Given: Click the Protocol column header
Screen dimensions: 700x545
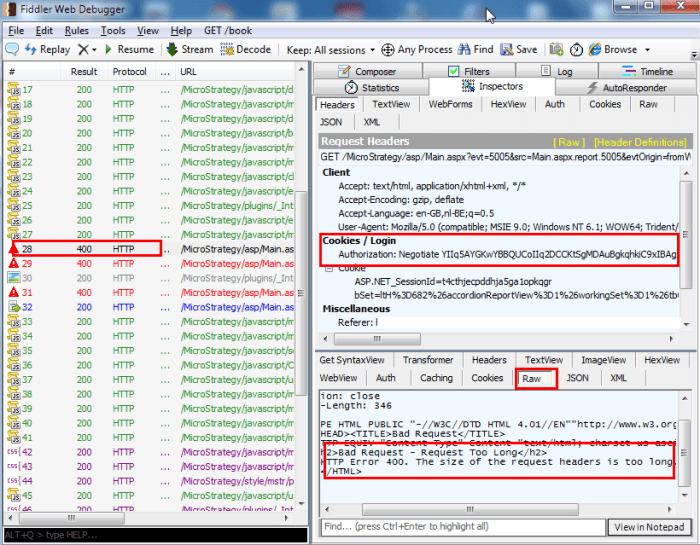Looking at the screenshot, I should tap(129, 71).
